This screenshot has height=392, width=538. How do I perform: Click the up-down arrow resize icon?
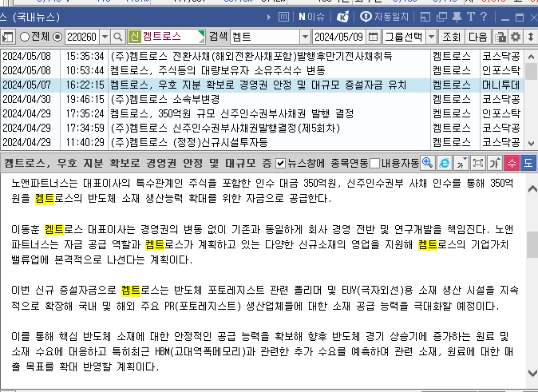tap(531, 37)
